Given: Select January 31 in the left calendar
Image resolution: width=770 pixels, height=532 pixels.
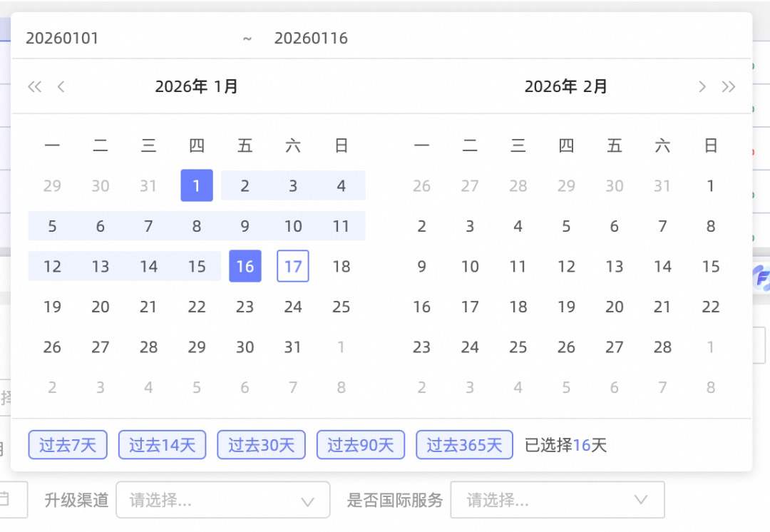Looking at the screenshot, I should pyautogui.click(x=293, y=347).
